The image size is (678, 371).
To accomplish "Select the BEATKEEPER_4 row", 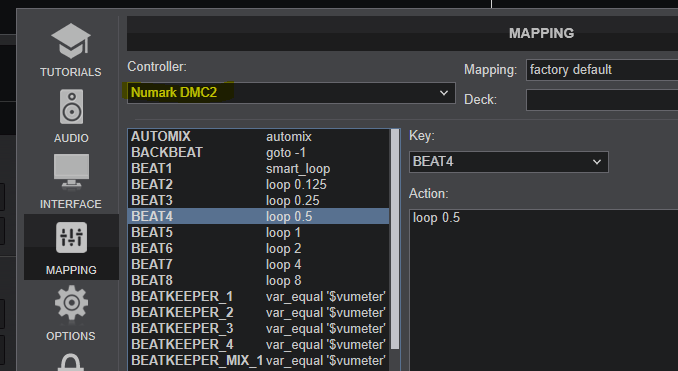I will click(x=259, y=345).
